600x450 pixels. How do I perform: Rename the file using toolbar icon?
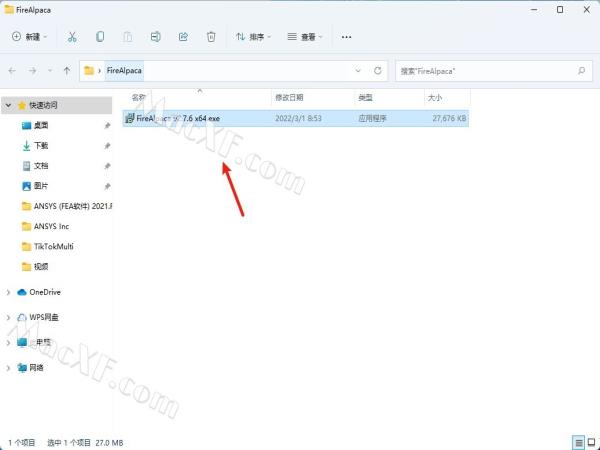click(x=155, y=37)
